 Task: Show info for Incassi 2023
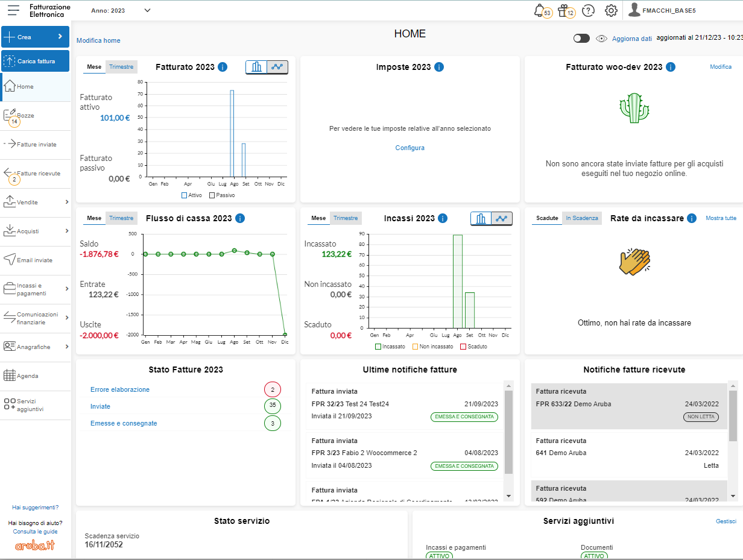(x=443, y=218)
